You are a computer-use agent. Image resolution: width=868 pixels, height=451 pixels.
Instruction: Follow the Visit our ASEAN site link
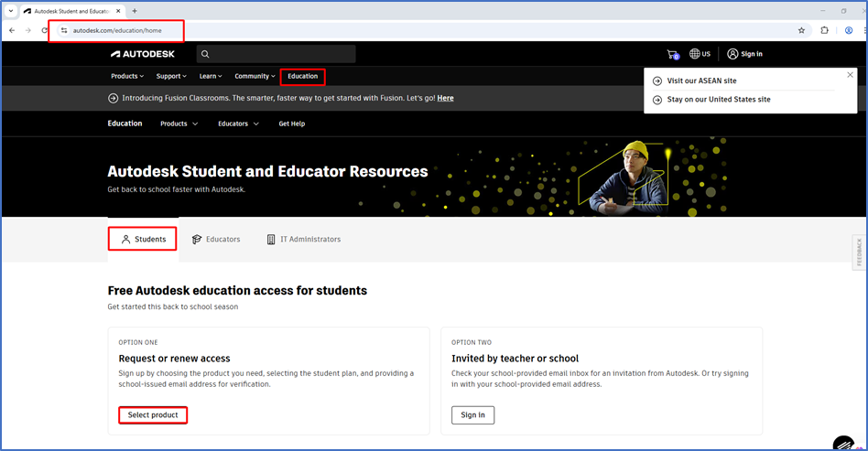[x=701, y=81]
